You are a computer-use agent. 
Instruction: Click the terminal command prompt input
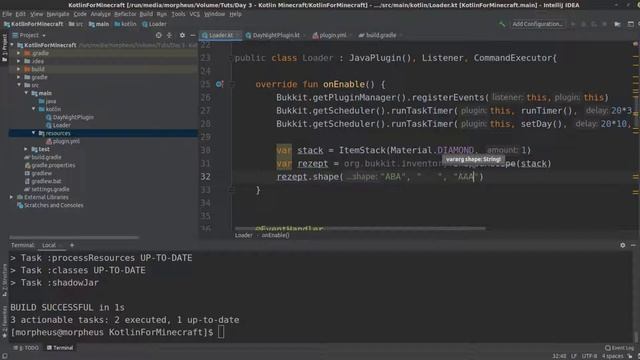tap(221, 332)
